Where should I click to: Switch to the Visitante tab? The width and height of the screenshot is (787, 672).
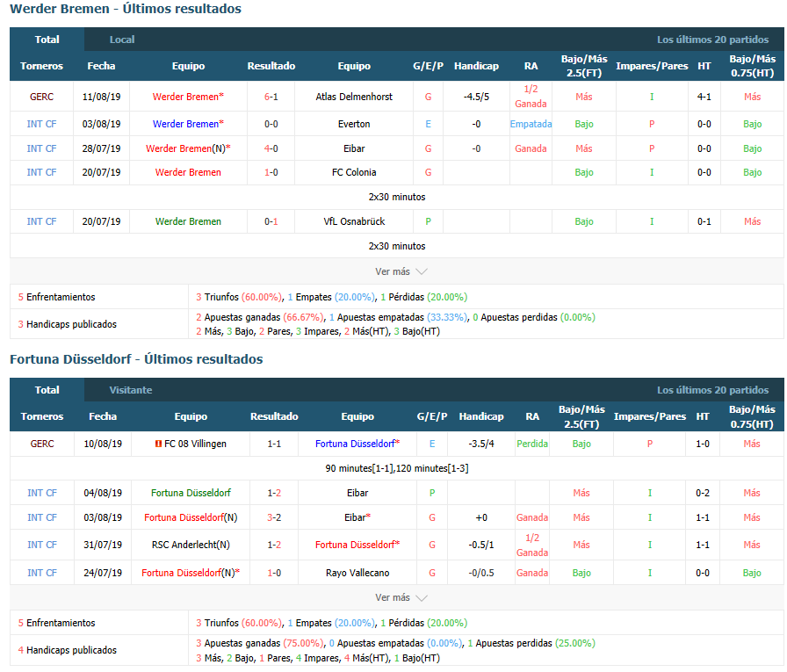(x=131, y=390)
